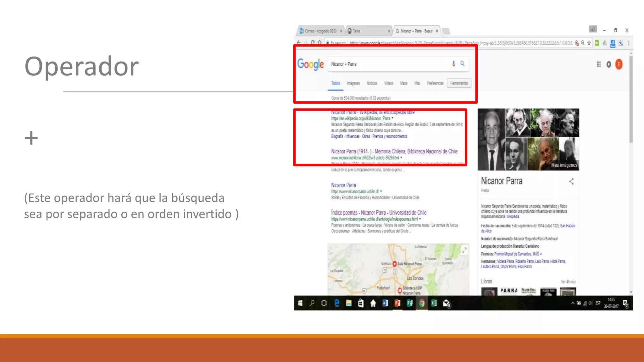Viewport: 644px width, 362px height.
Task: Click the volume icon in system tray
Action: [590, 303]
